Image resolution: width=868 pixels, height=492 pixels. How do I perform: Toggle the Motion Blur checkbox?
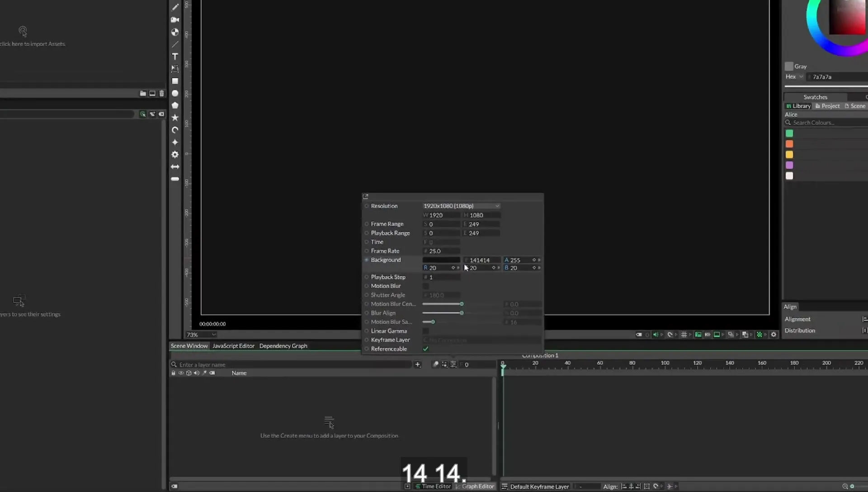425,286
